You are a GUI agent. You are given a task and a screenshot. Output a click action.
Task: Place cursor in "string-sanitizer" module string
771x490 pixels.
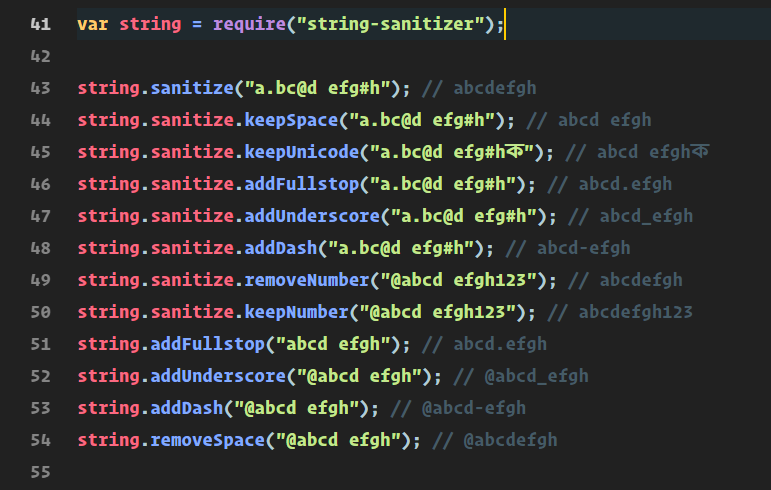tap(390, 24)
